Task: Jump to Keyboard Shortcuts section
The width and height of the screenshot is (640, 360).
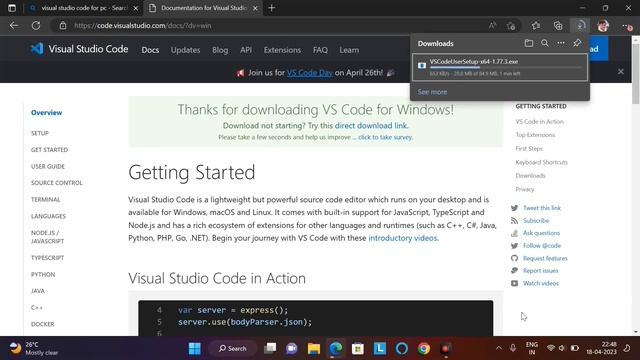Action: tap(541, 162)
